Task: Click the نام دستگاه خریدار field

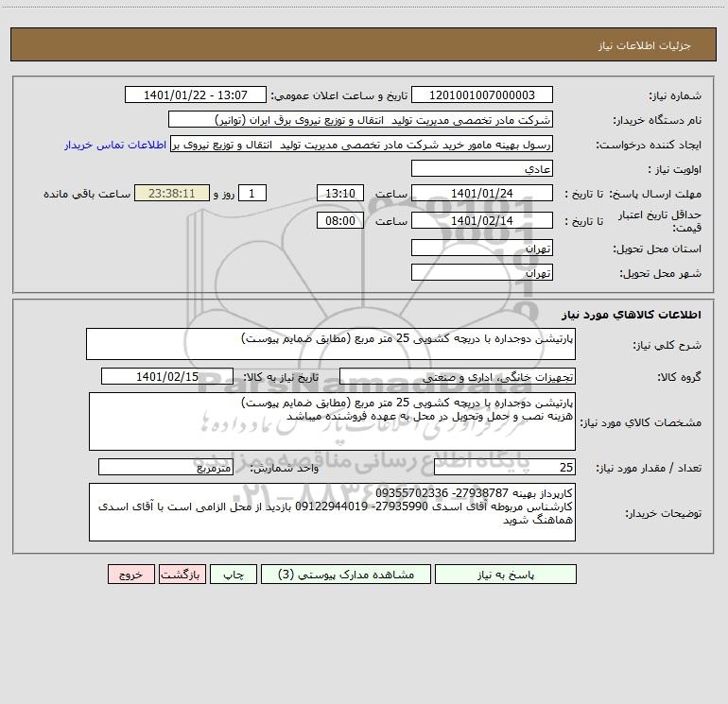Action: point(360,119)
